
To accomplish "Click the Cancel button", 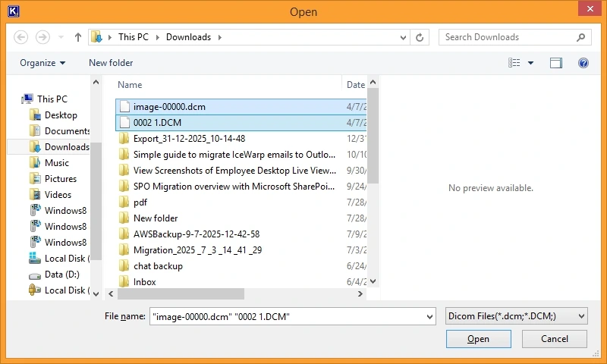I will click(x=555, y=339).
